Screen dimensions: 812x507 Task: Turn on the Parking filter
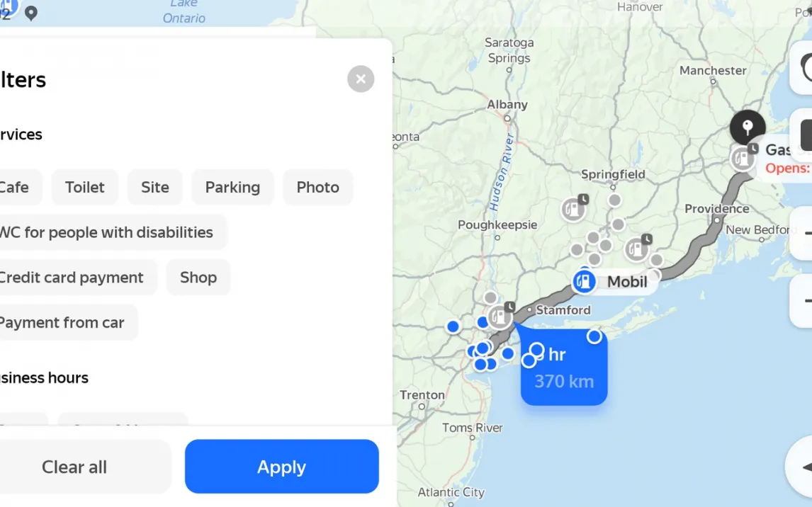232,188
